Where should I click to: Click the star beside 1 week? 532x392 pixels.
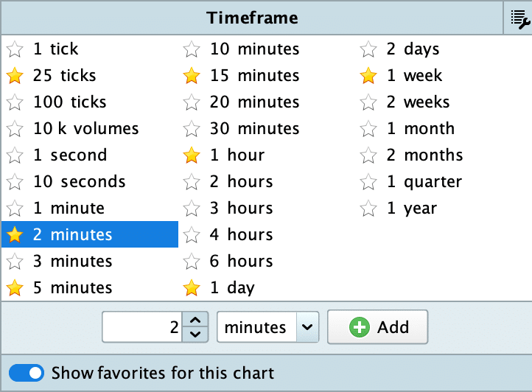[x=368, y=76]
